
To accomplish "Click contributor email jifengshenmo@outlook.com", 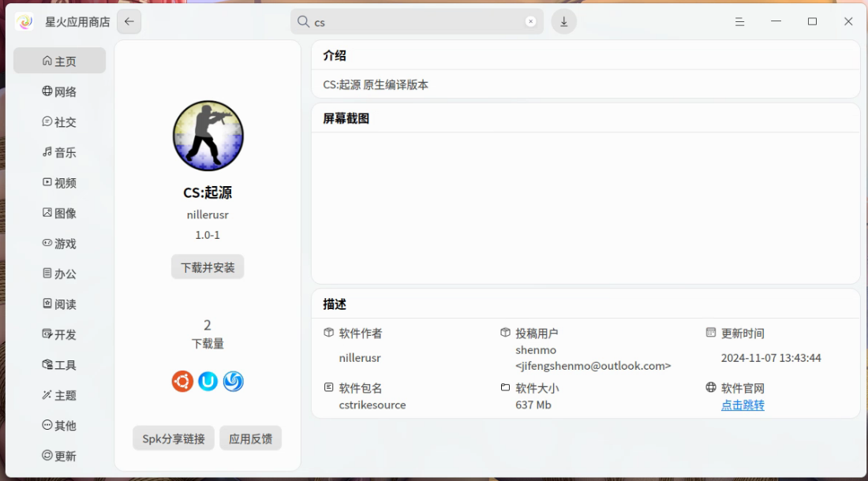I will [x=593, y=366].
